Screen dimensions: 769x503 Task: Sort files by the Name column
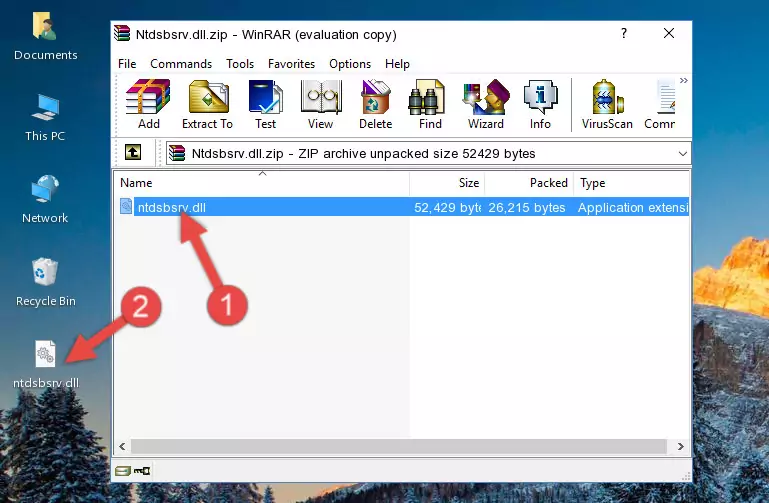point(262,183)
